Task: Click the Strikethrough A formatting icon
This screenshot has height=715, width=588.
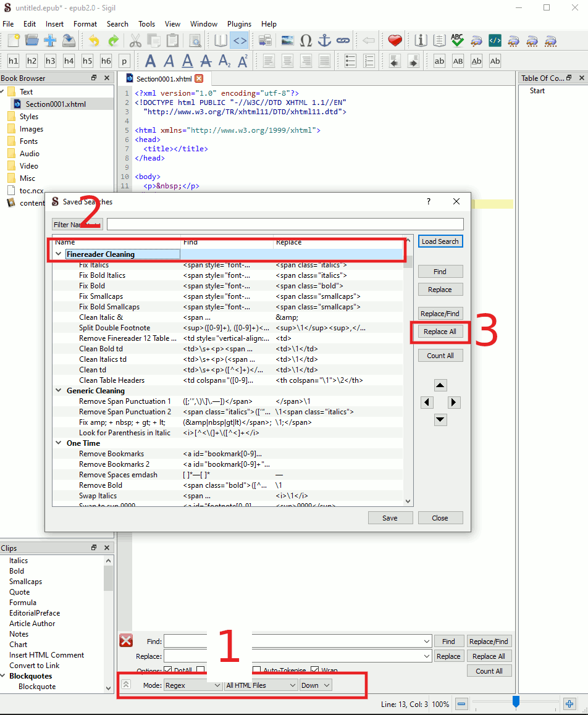Action: 206,61
